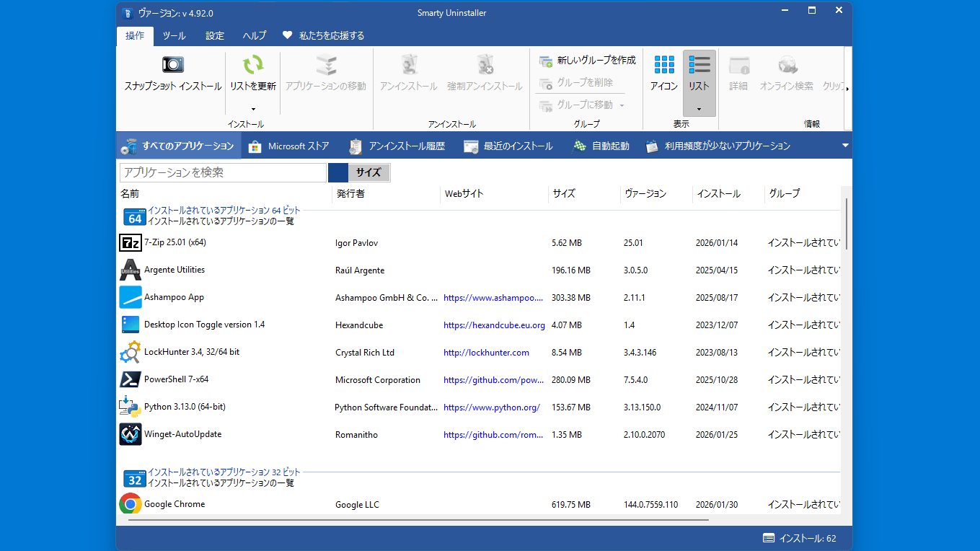Open the Microsoft Store category

[x=289, y=146]
